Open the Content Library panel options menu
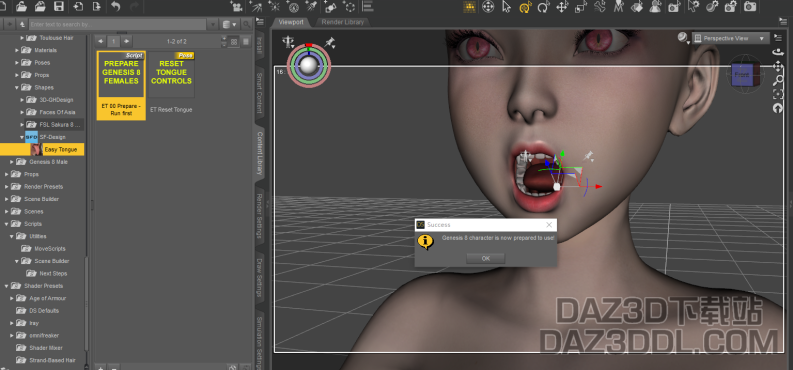793x370 pixels. pos(259,23)
